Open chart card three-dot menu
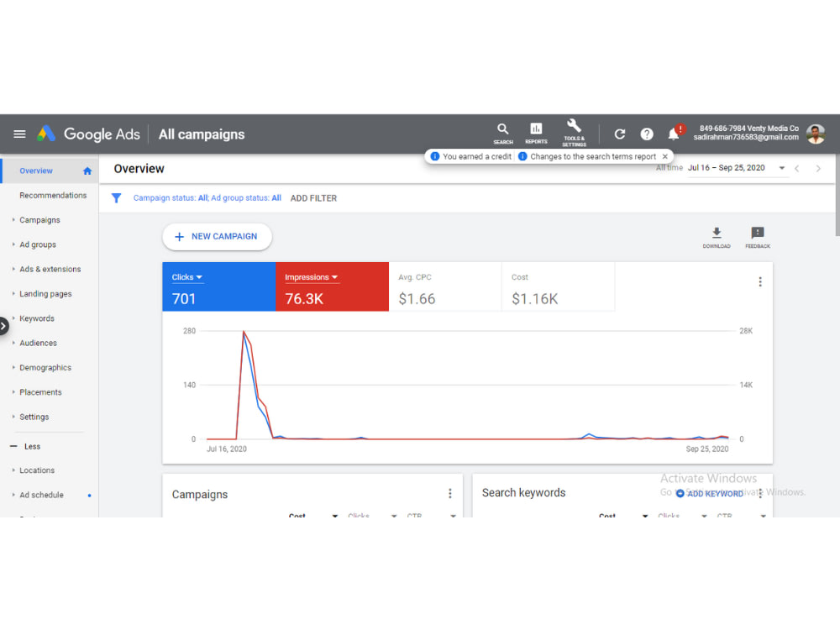 click(x=759, y=281)
